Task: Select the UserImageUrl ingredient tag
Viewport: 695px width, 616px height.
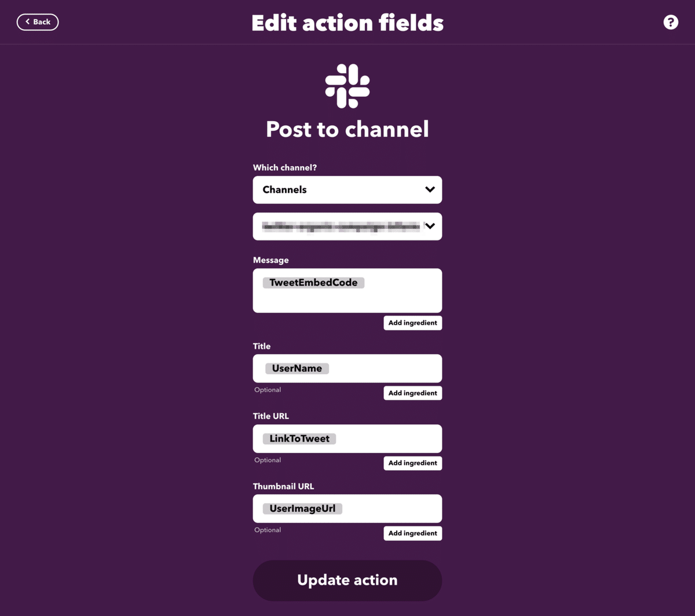Action: [x=302, y=509]
